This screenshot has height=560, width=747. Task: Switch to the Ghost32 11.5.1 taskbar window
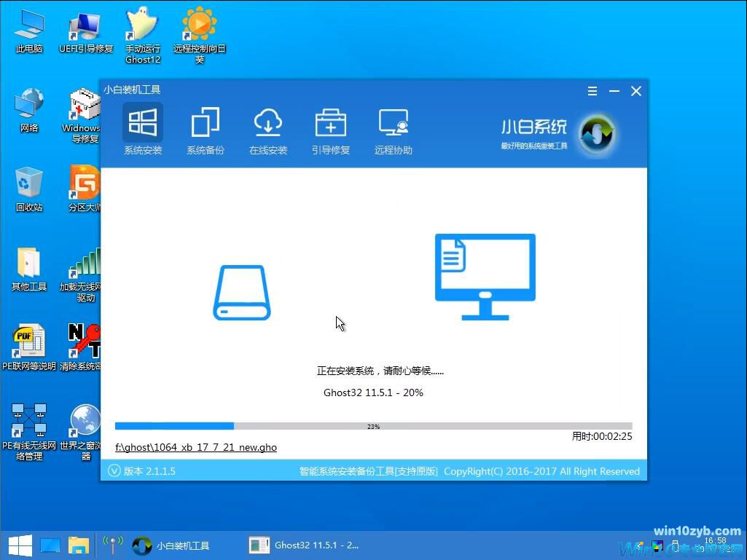click(x=305, y=545)
